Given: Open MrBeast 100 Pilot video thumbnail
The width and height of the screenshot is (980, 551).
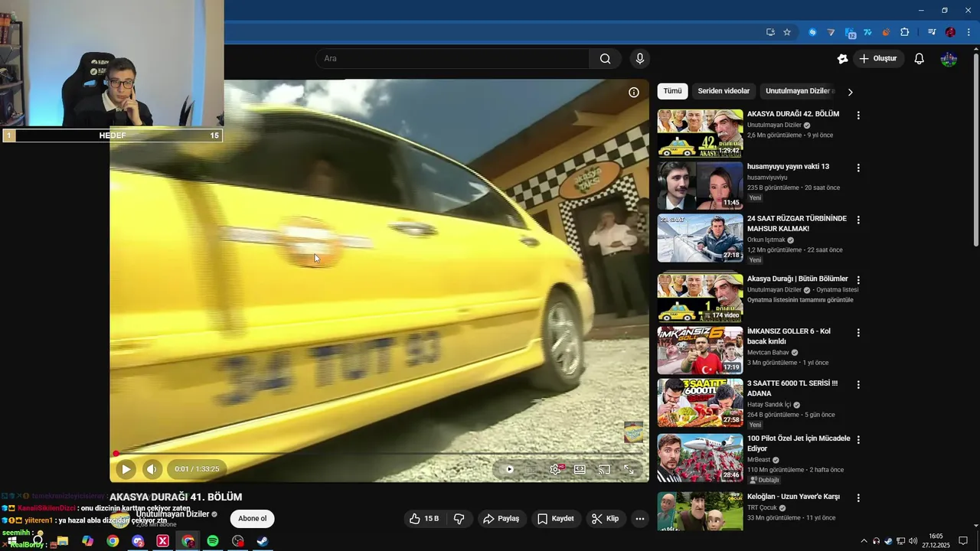Looking at the screenshot, I should (700, 458).
